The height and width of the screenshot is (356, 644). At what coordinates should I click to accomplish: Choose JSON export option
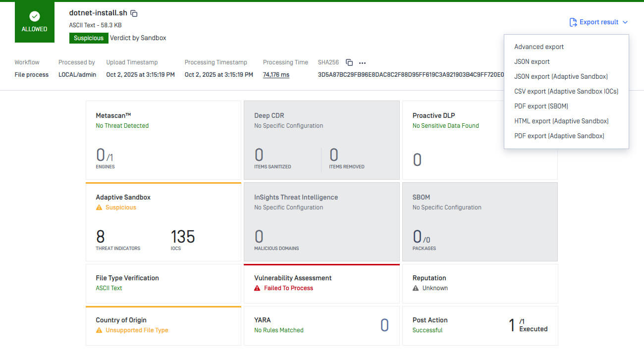[532, 62]
